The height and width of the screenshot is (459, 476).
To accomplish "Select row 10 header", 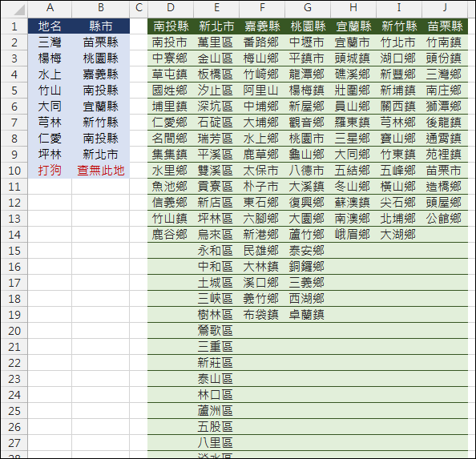I will [x=14, y=171].
